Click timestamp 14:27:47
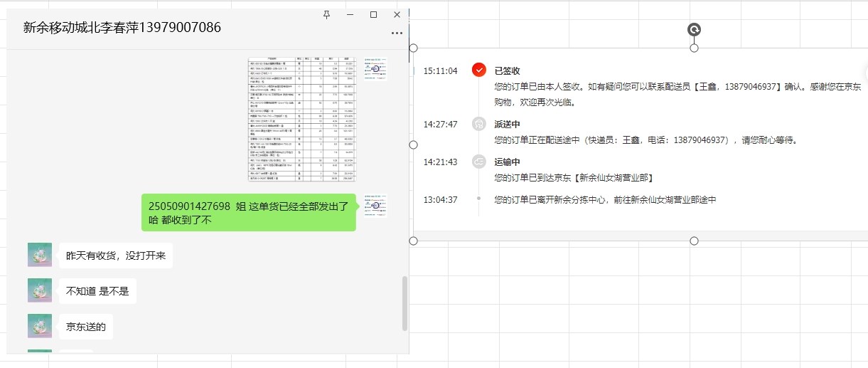 pos(440,124)
